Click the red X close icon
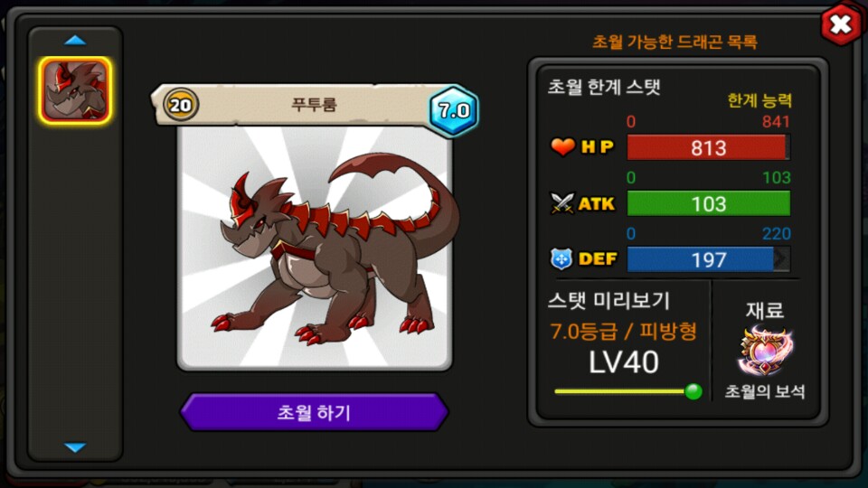The width and height of the screenshot is (868, 488). tap(840, 24)
